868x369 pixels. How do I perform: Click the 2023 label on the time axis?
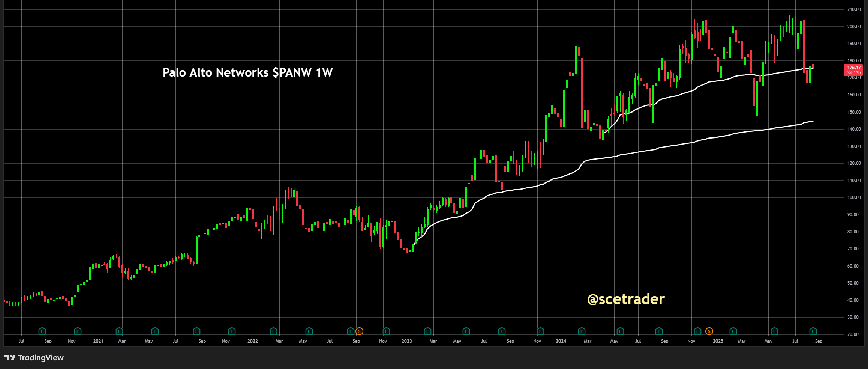point(407,341)
